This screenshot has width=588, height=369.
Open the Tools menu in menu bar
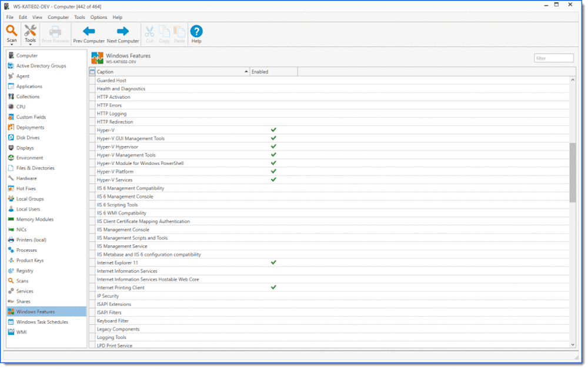click(x=79, y=17)
